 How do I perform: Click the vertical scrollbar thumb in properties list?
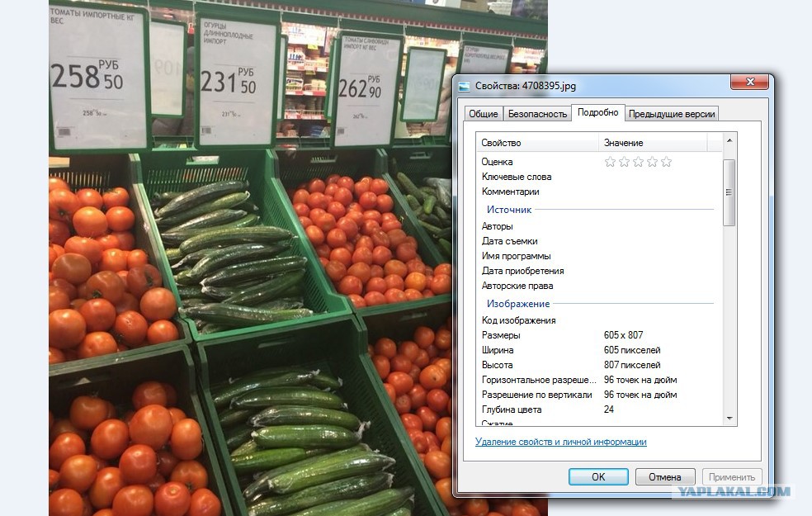(729, 192)
